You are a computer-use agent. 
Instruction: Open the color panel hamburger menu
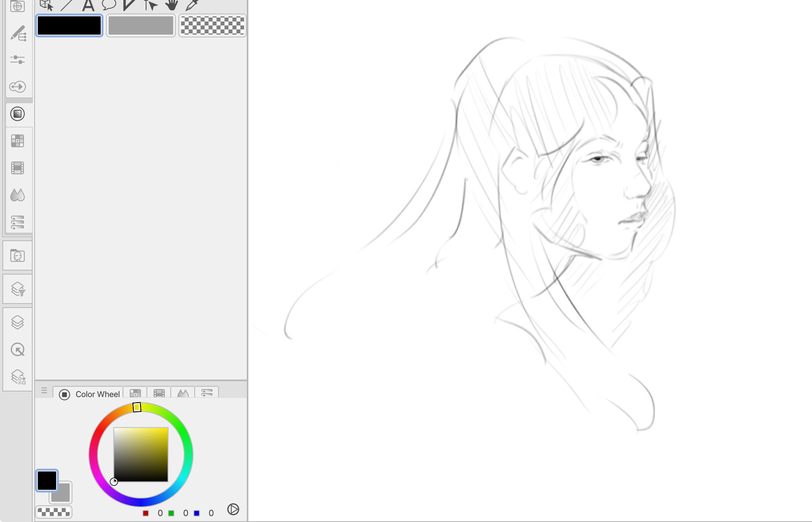pyautogui.click(x=44, y=391)
